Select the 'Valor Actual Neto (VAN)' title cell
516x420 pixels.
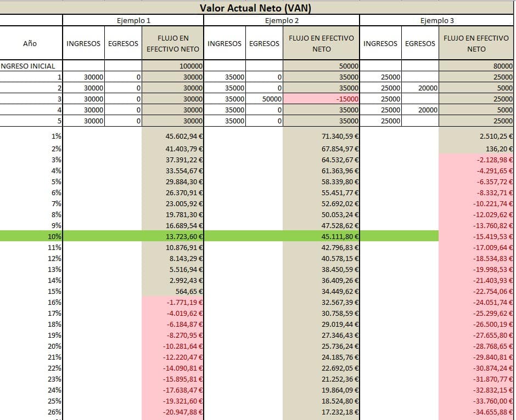(256, 8)
